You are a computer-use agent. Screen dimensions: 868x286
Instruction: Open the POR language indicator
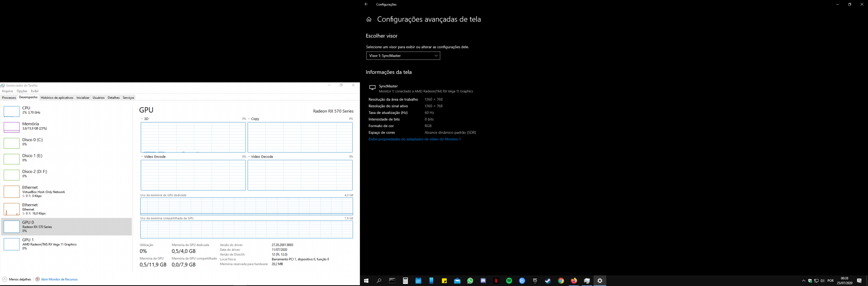point(831,280)
